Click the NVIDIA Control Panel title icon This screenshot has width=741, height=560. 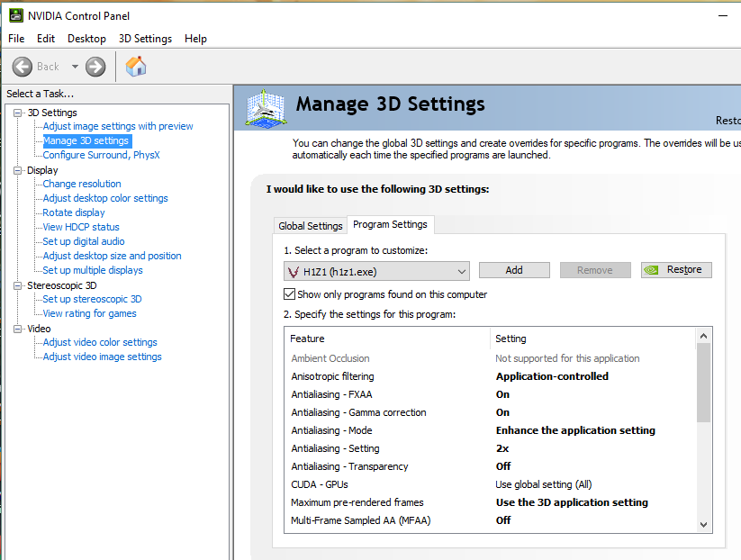click(x=16, y=15)
